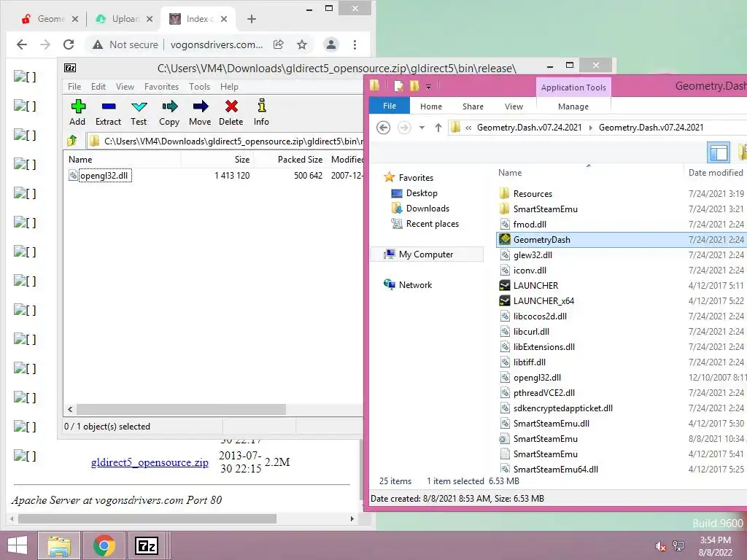Open a new Chrome tab
Screen dimensions: 747x560
pos(252,19)
